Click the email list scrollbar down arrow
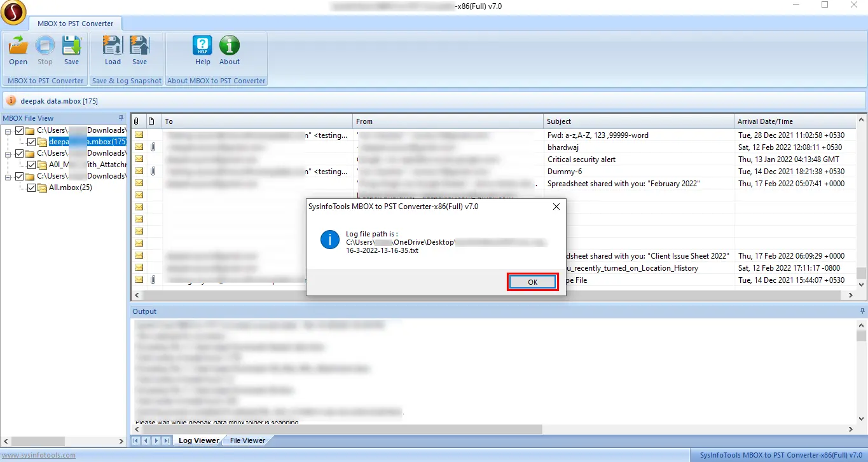 861,284
